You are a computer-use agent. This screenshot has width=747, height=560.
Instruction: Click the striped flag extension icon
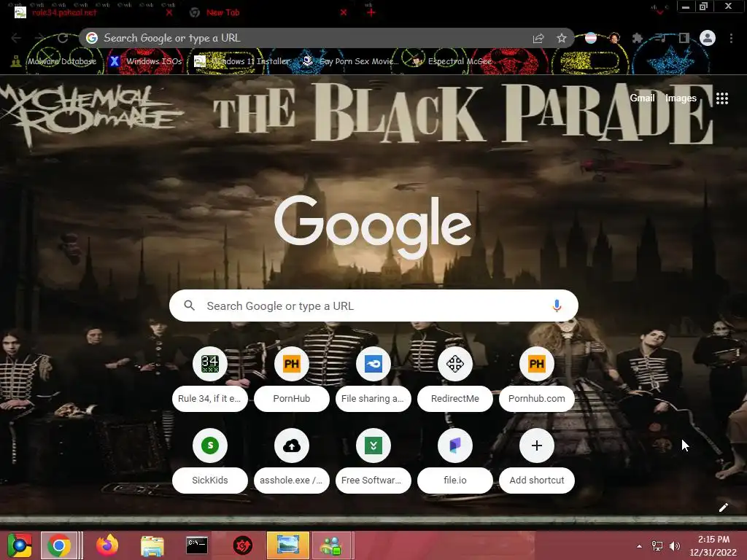click(591, 38)
